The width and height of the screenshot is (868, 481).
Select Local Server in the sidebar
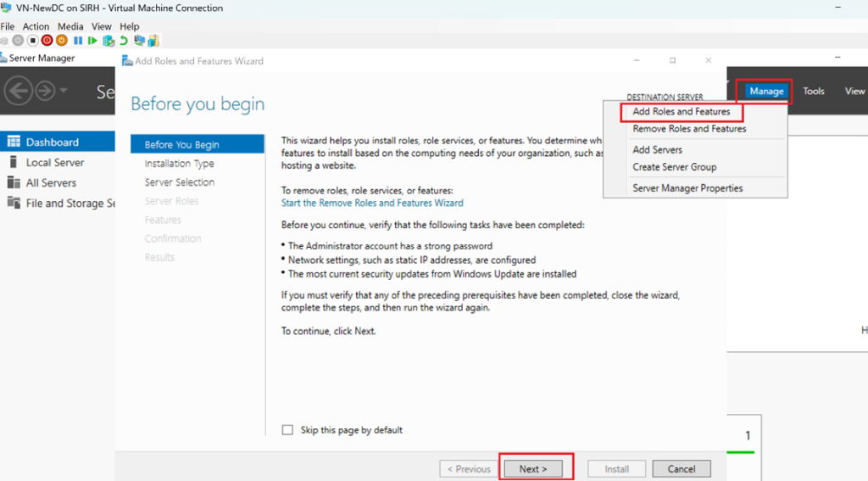pos(55,163)
